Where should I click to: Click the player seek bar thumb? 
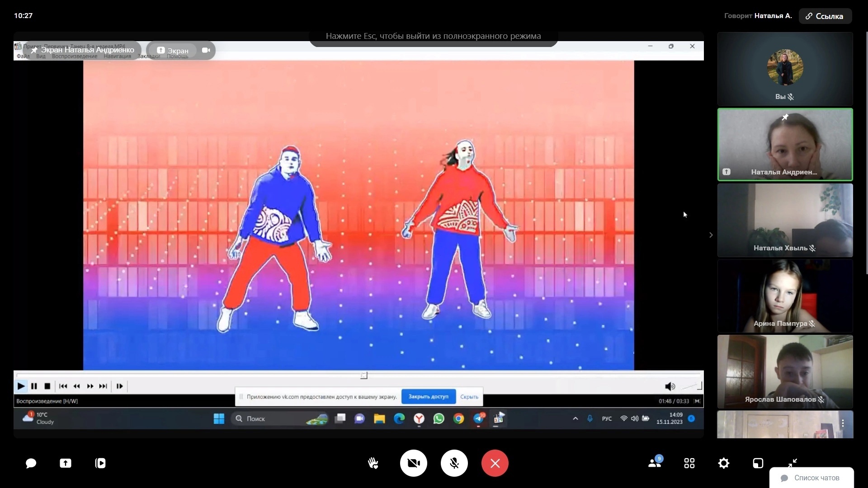[x=364, y=375]
